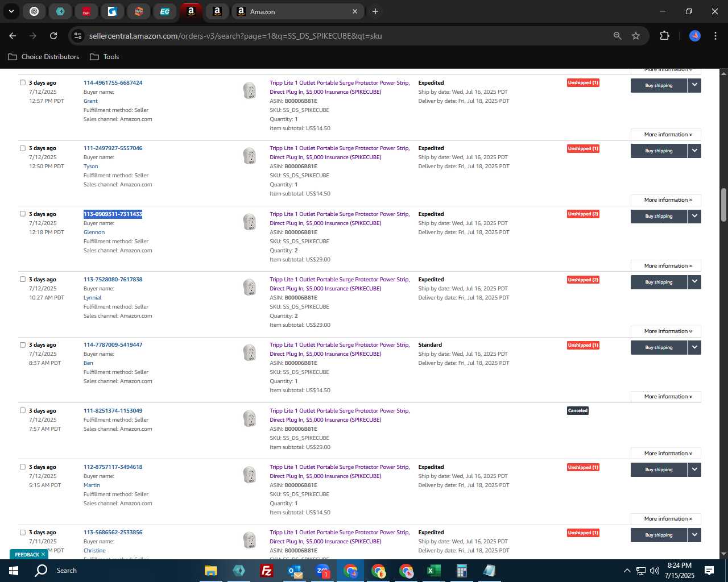The height and width of the screenshot is (582, 728).
Task: Expand More information for Ben's order
Action: pos(666,397)
